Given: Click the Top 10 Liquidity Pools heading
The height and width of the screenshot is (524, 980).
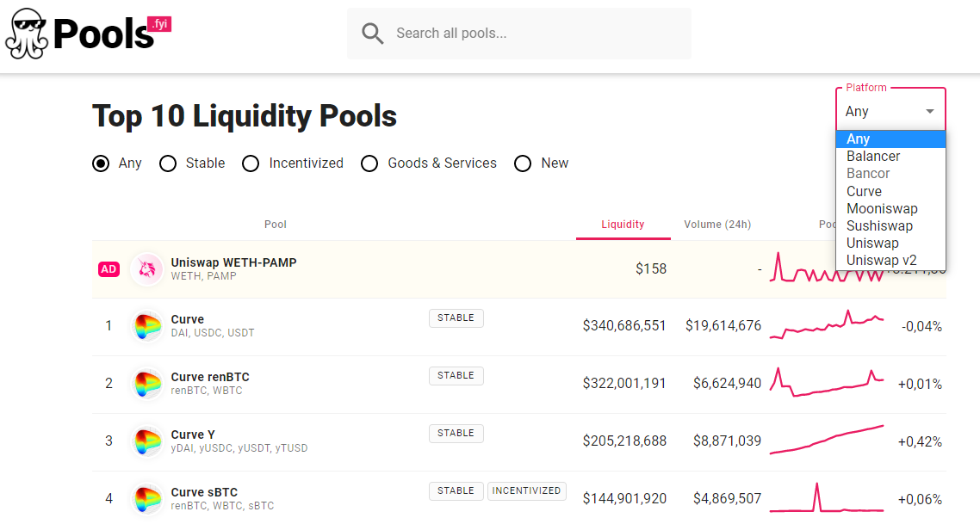Looking at the screenshot, I should click(x=245, y=116).
